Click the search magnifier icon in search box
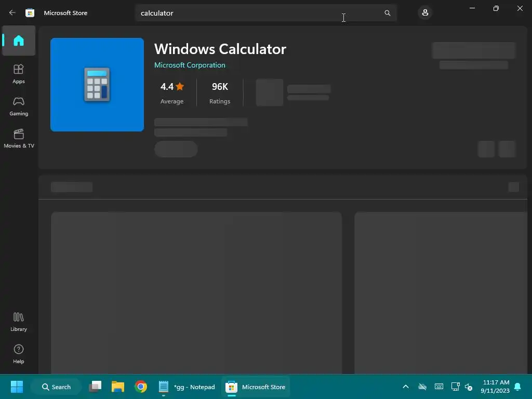Screen dimensions: 532x399 387,13
